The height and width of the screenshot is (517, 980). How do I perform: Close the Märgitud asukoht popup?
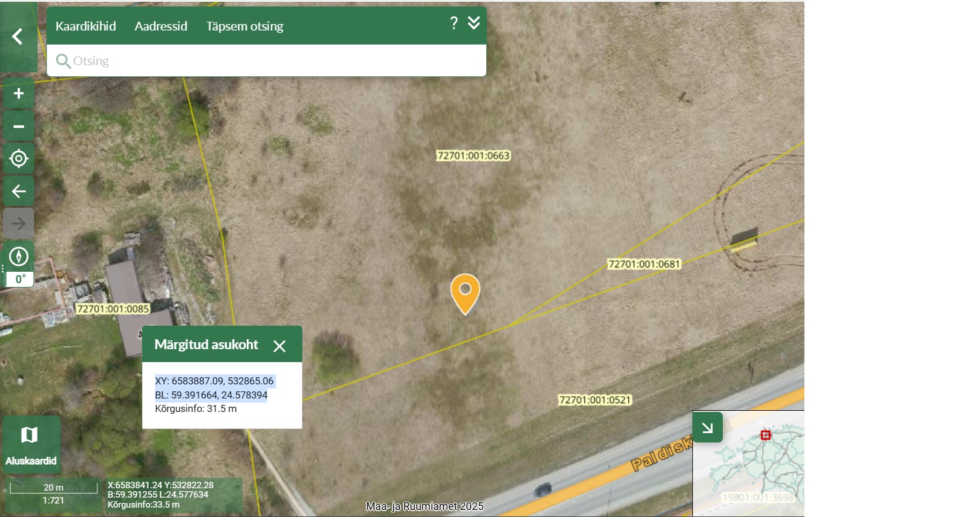point(279,346)
